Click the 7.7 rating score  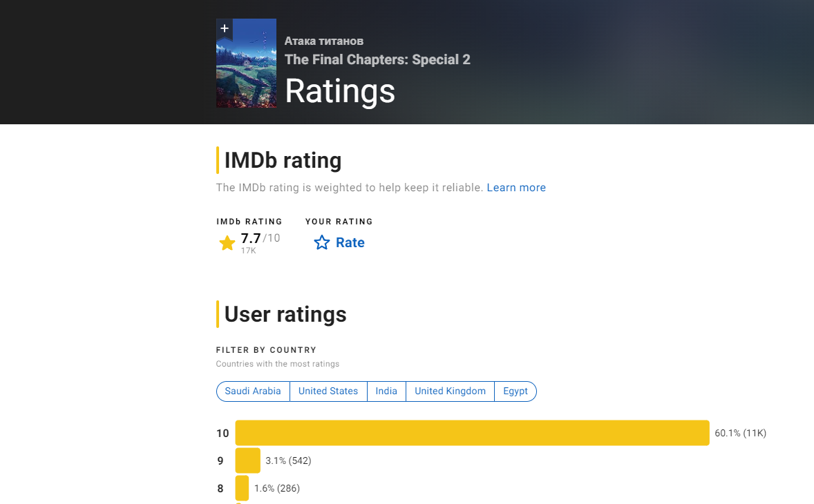pyautogui.click(x=251, y=239)
